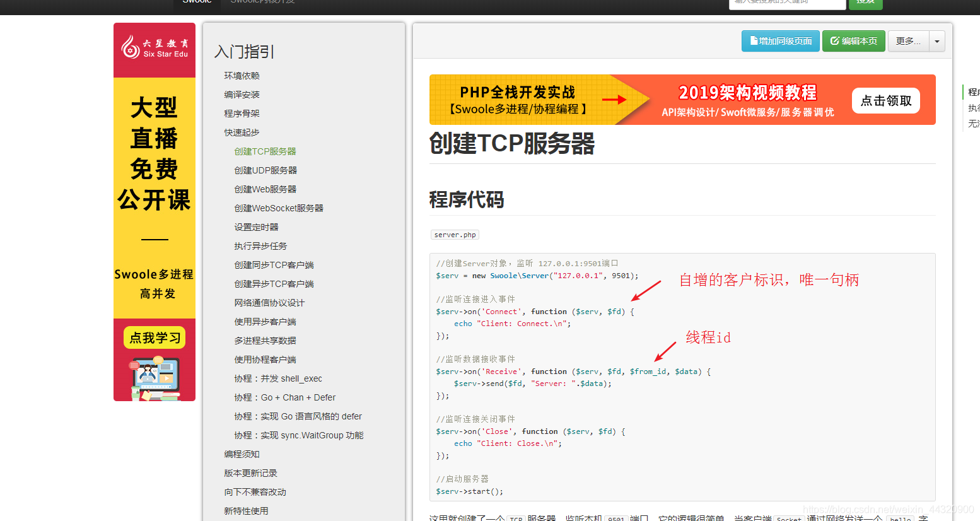Screen dimensions: 980x521
Task: Click the 创建TCP服务器 page heading
Action: [512, 144]
